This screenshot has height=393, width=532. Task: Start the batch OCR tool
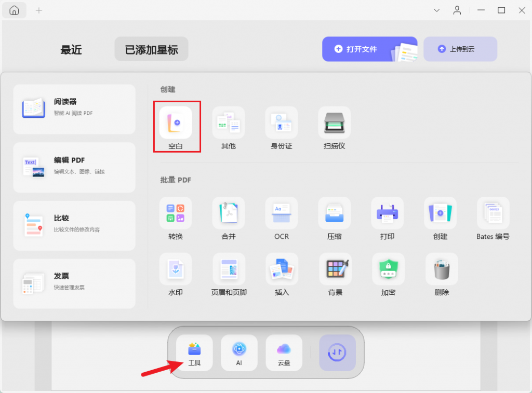click(282, 213)
